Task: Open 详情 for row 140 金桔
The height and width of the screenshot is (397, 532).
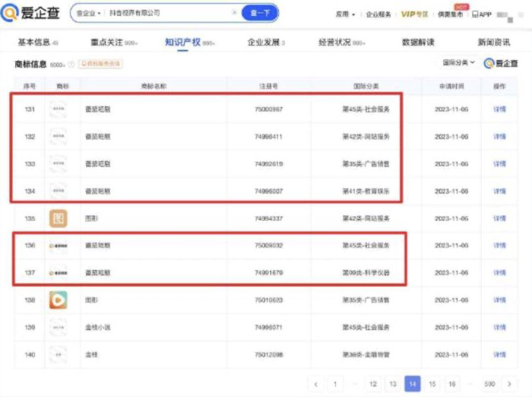Action: coord(499,355)
